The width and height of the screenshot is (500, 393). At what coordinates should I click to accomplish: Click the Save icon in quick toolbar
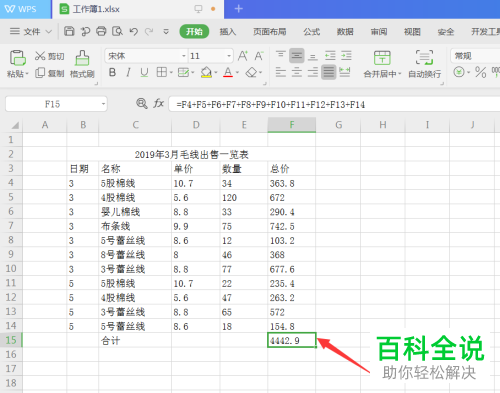click(x=69, y=31)
